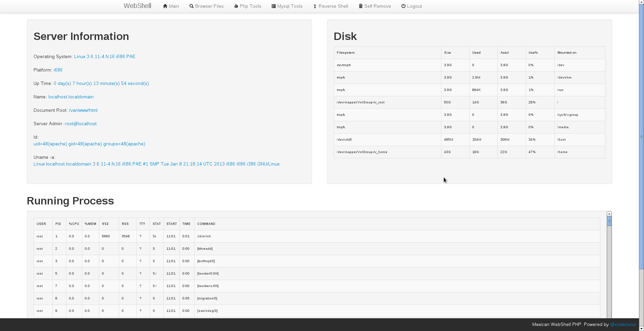
Task: Click the arrows icon for Reverse Shell
Action: (x=315, y=6)
